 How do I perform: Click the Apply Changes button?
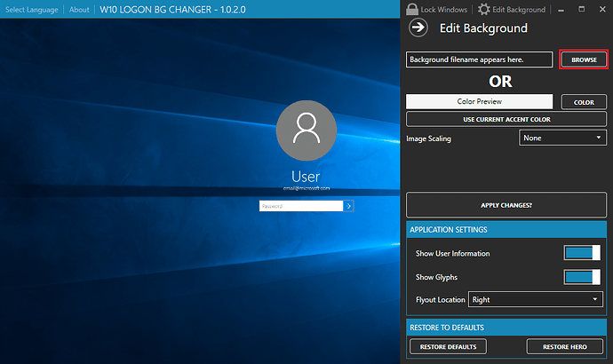click(x=506, y=205)
